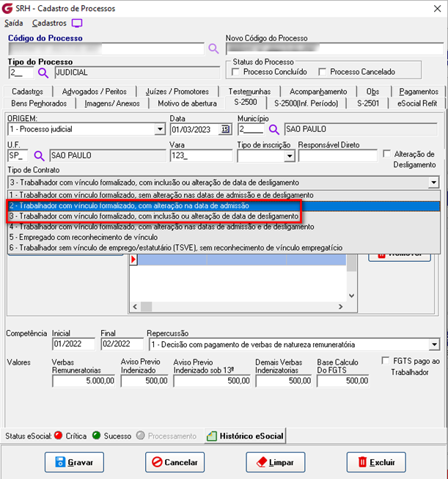The width and height of the screenshot is (448, 479).
Task: Click the Excluir button
Action: pyautogui.click(x=376, y=462)
